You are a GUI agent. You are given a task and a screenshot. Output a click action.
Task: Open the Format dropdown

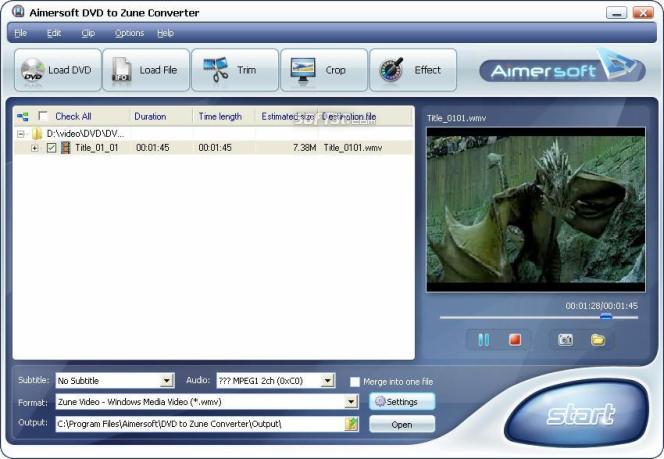coord(351,402)
